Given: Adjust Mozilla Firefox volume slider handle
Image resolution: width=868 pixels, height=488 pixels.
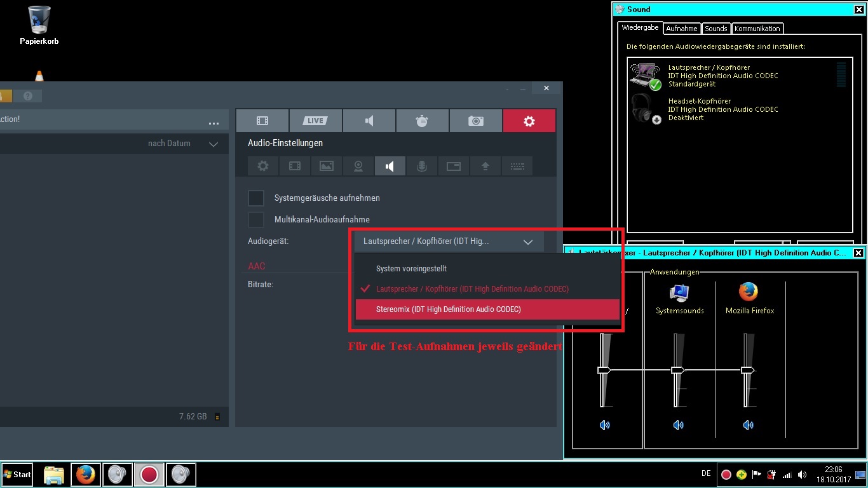Looking at the screenshot, I should [748, 370].
